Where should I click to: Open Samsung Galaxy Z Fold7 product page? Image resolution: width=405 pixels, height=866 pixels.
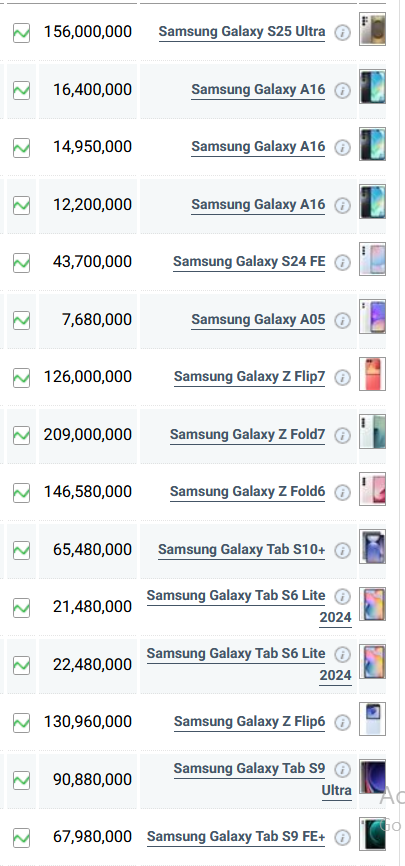248,435
